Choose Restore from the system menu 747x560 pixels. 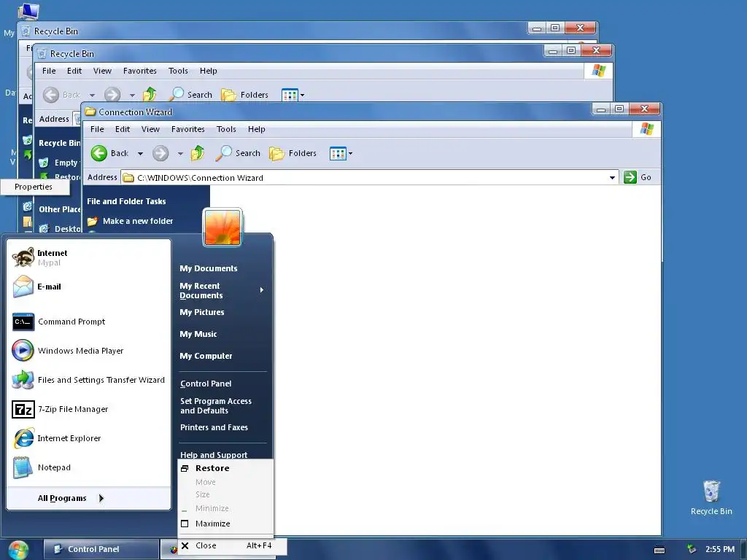[x=225, y=469]
